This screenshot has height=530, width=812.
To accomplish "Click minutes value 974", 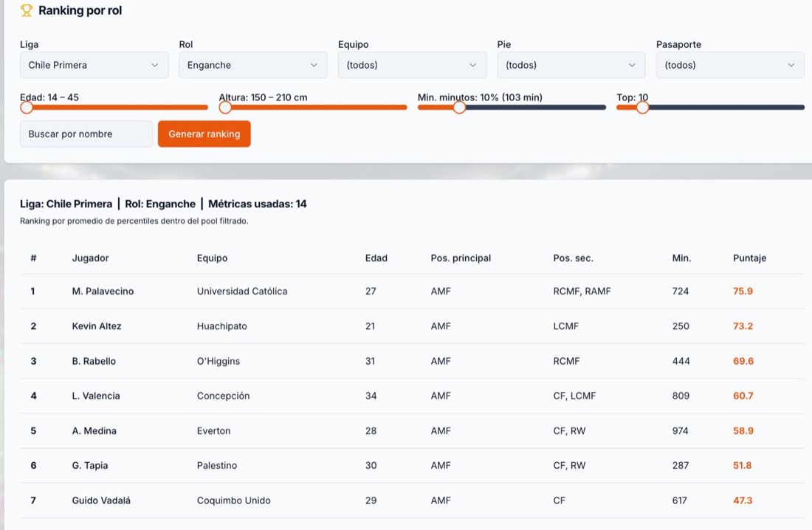I will coord(680,430).
